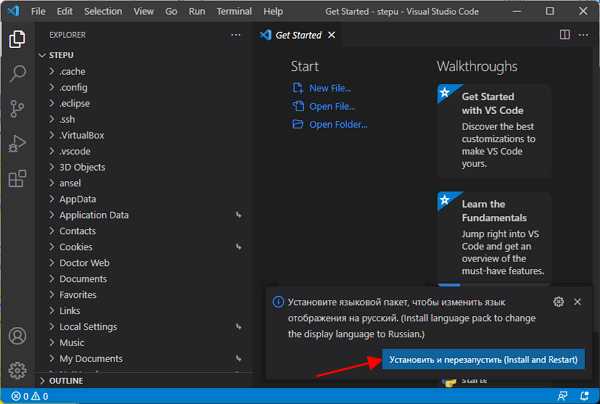600x404 pixels.
Task: Select the AppData folder
Action: pos(78,199)
